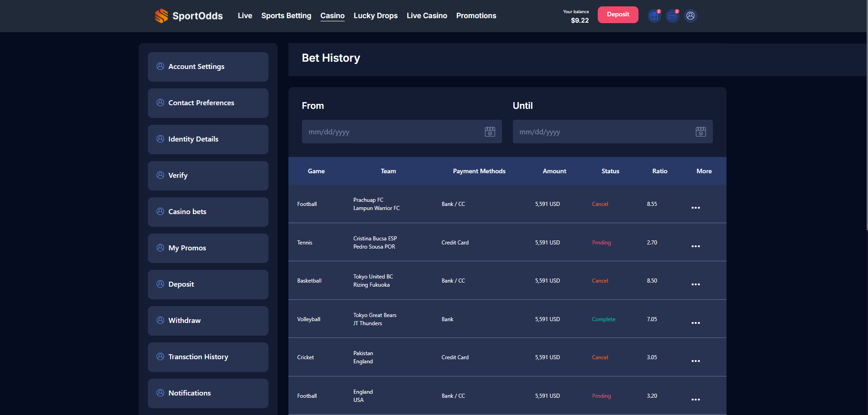The width and height of the screenshot is (868, 415).
Task: Click the Game column header
Action: (x=316, y=171)
